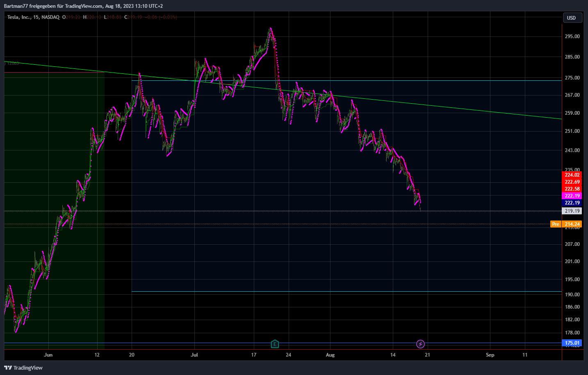The height and width of the screenshot is (375, 588).
Task: Click the 207.00 price axis value
Action: tap(572, 244)
